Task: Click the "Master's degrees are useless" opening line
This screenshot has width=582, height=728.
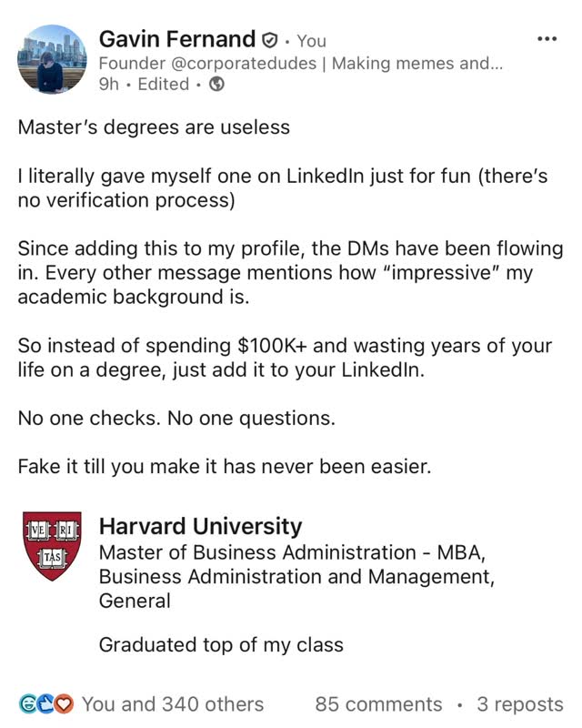Action: [x=154, y=126]
